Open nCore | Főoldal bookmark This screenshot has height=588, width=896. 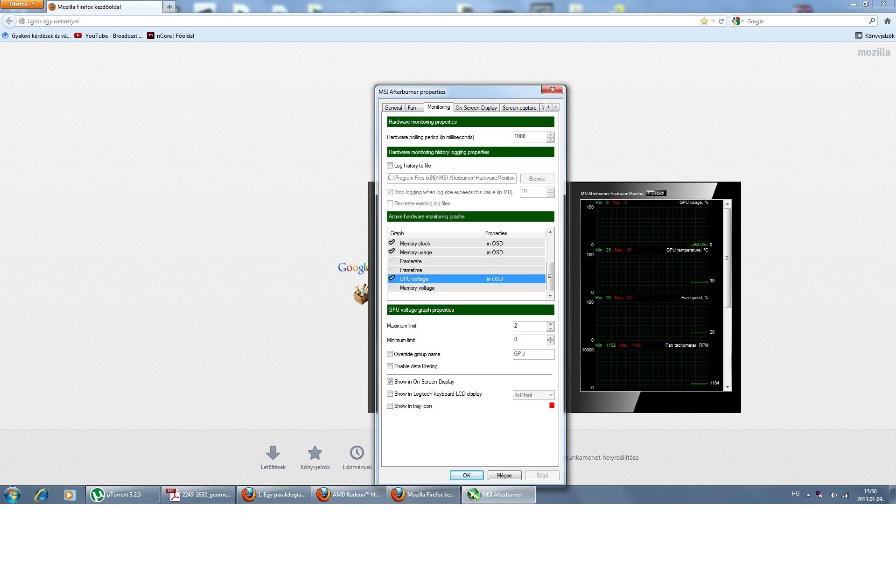(171, 35)
